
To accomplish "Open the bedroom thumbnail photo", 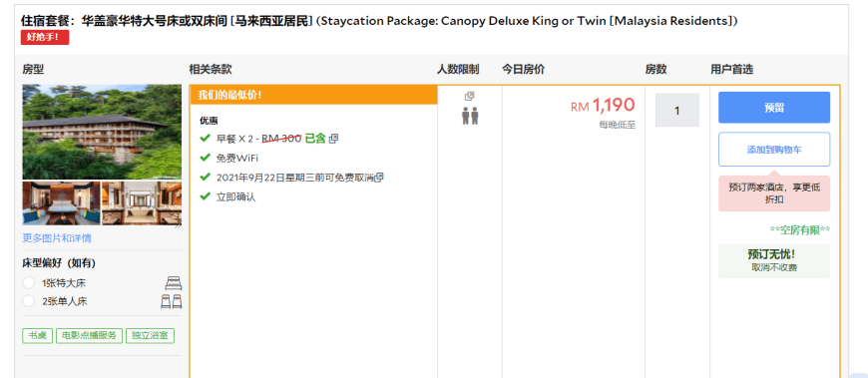I will click(x=62, y=203).
